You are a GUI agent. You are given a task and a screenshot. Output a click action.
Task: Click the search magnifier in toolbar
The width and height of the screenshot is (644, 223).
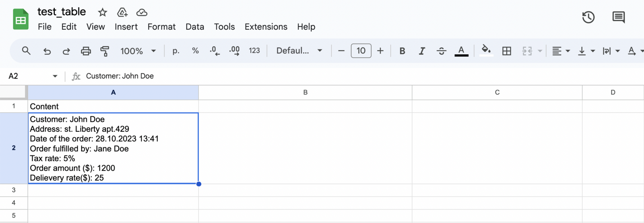(x=26, y=51)
